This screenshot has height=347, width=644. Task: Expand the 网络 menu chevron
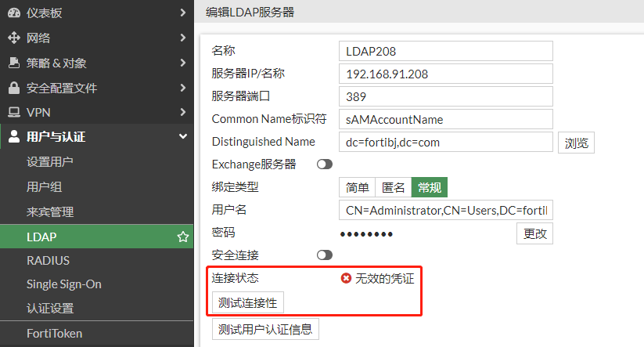pos(182,38)
